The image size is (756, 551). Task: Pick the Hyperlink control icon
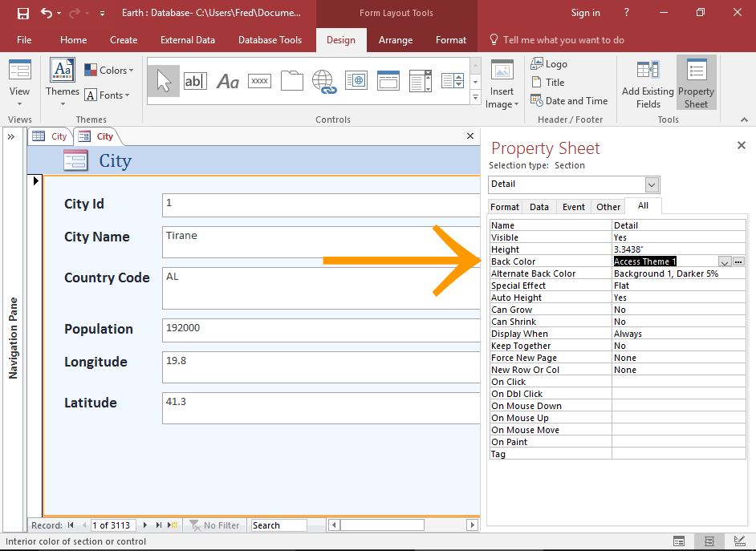pyautogui.click(x=323, y=80)
